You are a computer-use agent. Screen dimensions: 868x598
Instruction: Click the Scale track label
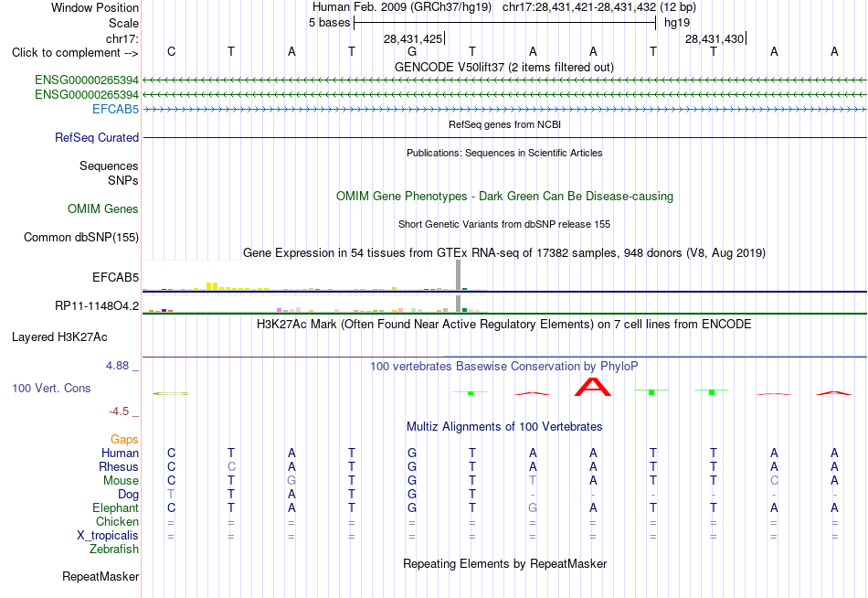[x=123, y=23]
